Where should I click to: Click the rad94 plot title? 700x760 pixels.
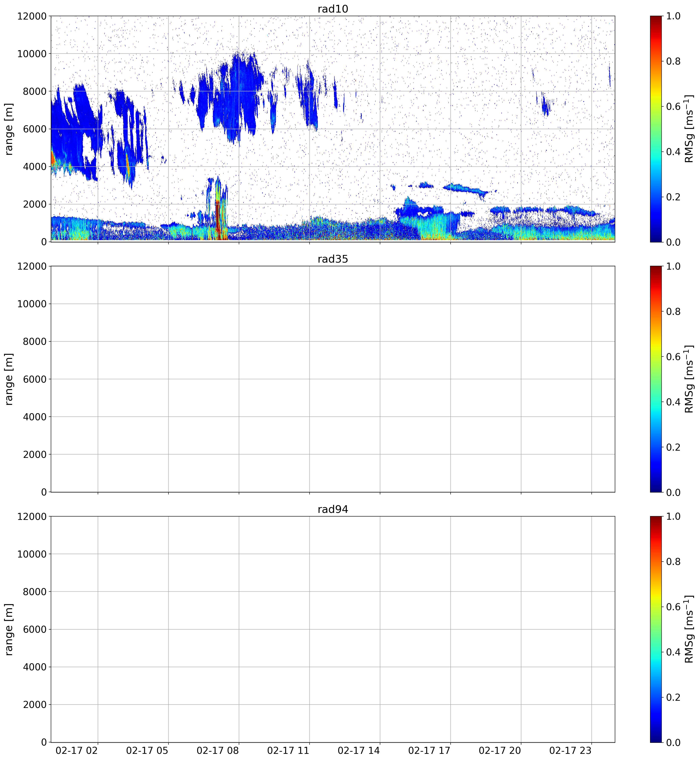coord(332,509)
